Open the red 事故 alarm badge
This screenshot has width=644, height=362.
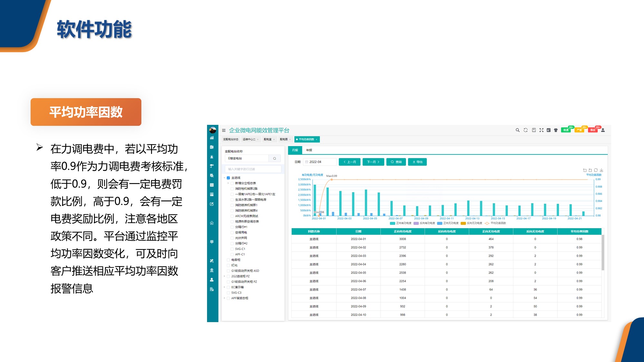tap(593, 130)
